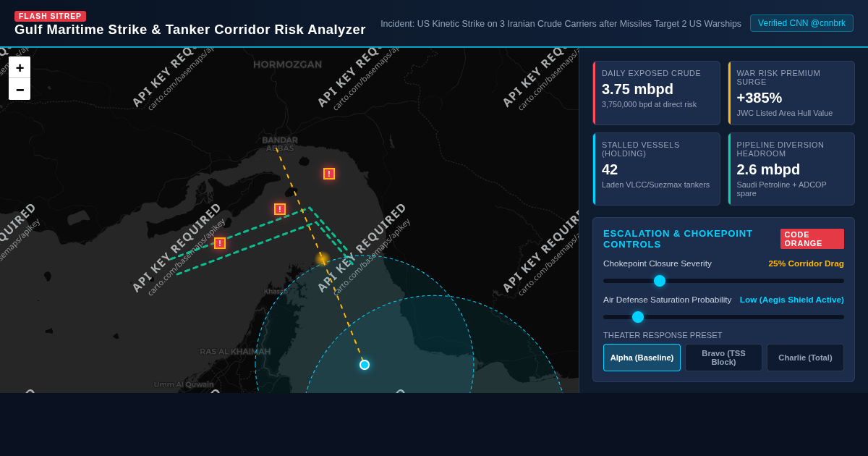
Task: Click the JWC Listed Area Hull Value note
Action: click(785, 113)
